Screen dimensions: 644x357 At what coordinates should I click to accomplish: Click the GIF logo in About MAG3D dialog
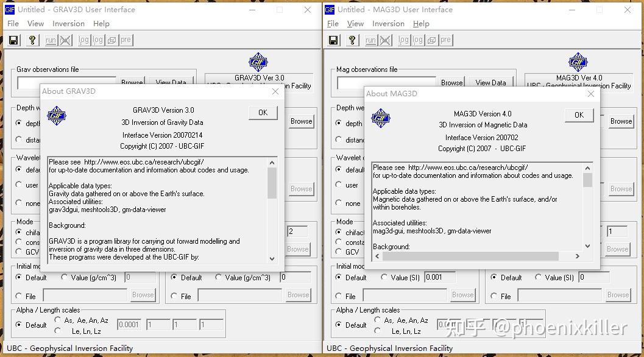tap(381, 118)
